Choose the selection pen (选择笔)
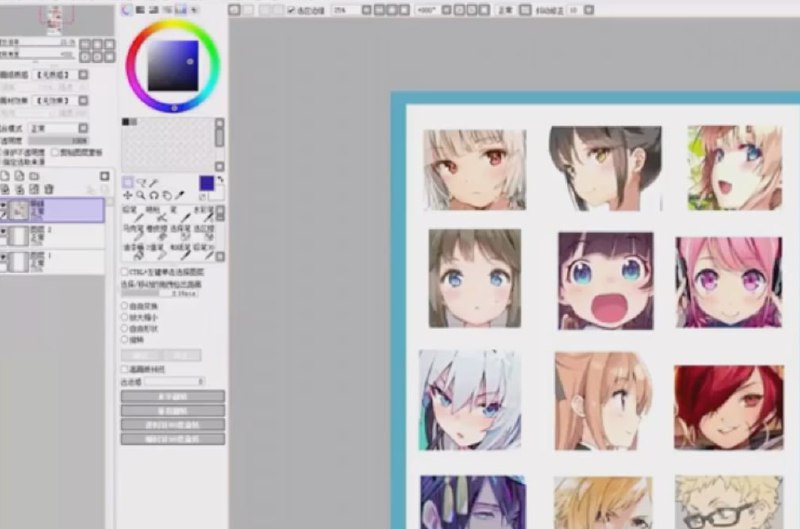This screenshot has height=529, width=800. coord(180,233)
